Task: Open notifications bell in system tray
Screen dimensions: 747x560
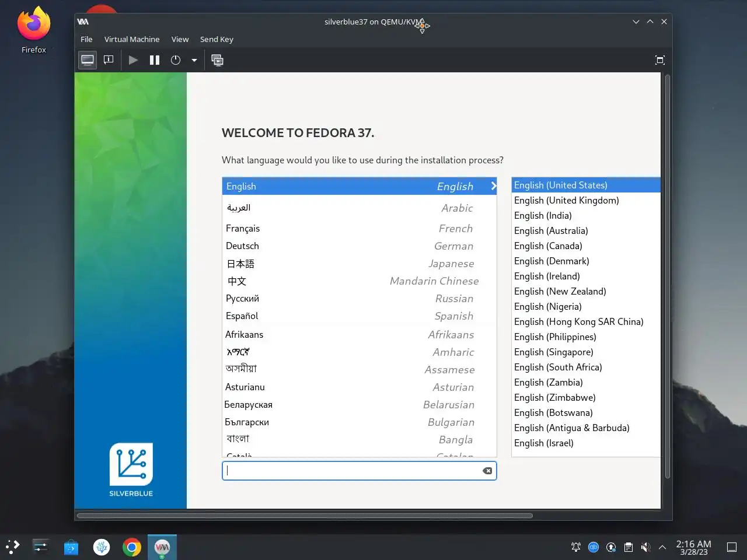Action: point(576,547)
